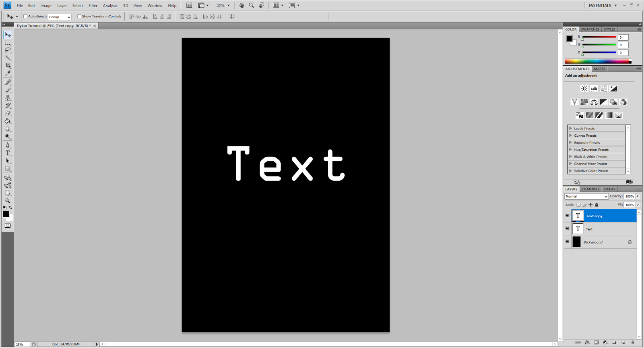Screen dimensions: 644x348
Task: Hide the Text layer
Action: click(568, 229)
